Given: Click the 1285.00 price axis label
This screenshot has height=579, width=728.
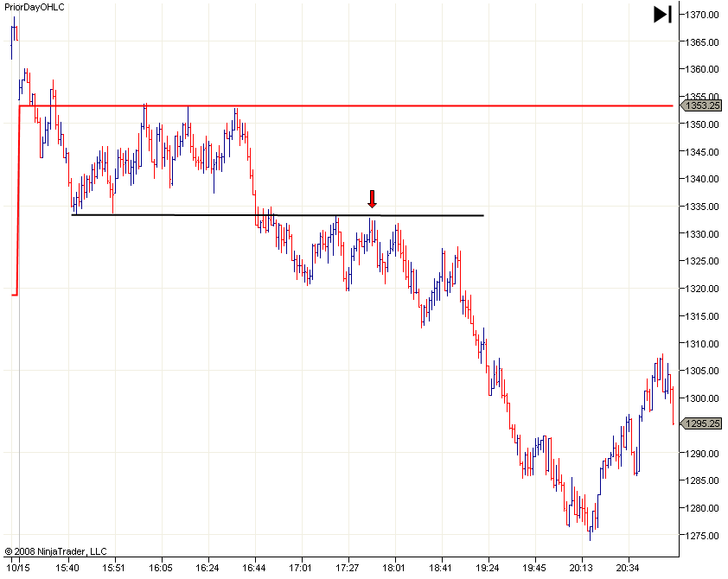Looking at the screenshot, I should (x=701, y=480).
